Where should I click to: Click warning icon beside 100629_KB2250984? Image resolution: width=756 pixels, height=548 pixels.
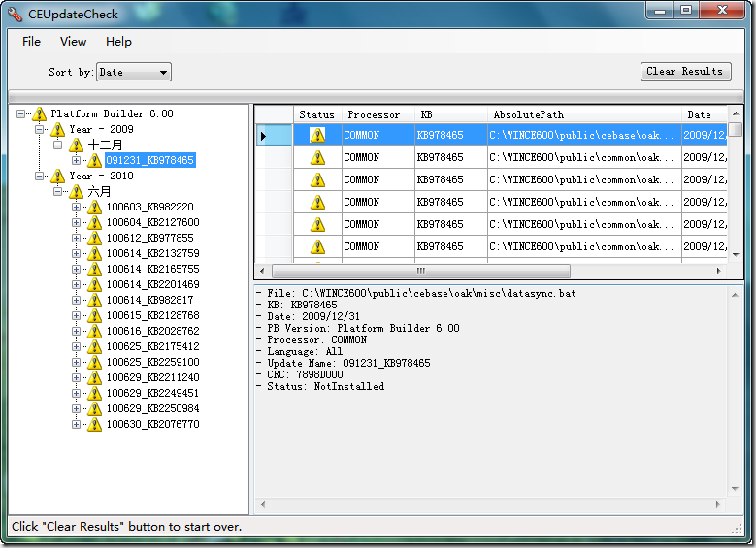(x=94, y=408)
